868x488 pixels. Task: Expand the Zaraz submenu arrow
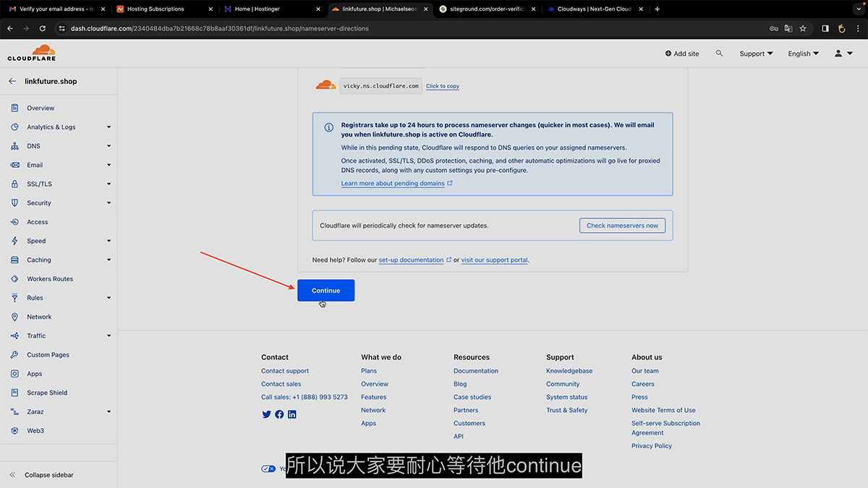[109, 412]
